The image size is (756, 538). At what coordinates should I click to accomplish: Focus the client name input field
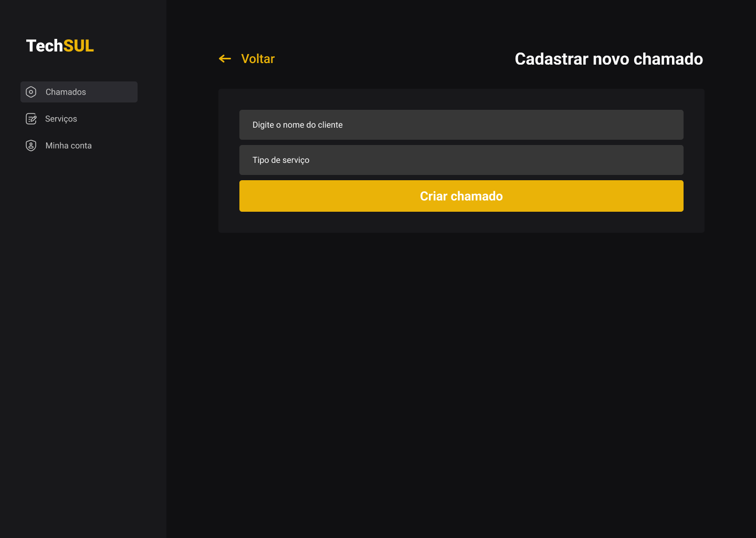pos(461,125)
